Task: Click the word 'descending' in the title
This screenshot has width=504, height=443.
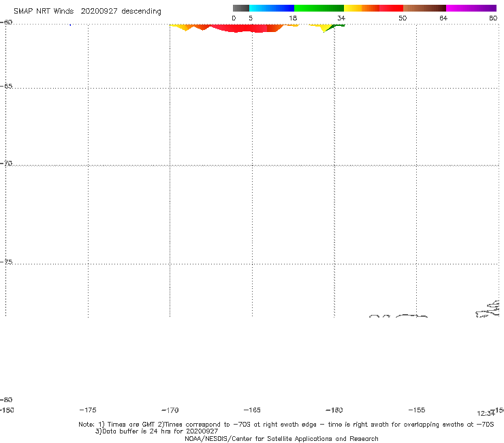Action: tap(141, 12)
